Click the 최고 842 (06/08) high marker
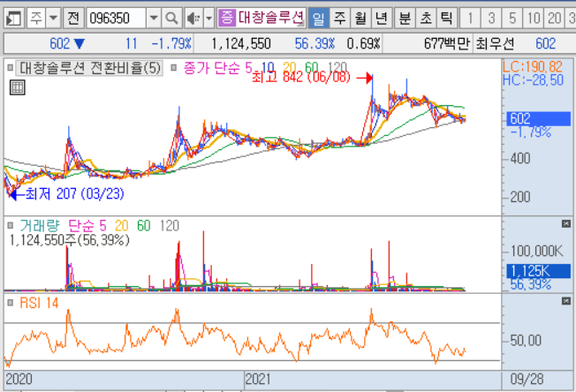Screen dimensions: 576x392 (301, 77)
